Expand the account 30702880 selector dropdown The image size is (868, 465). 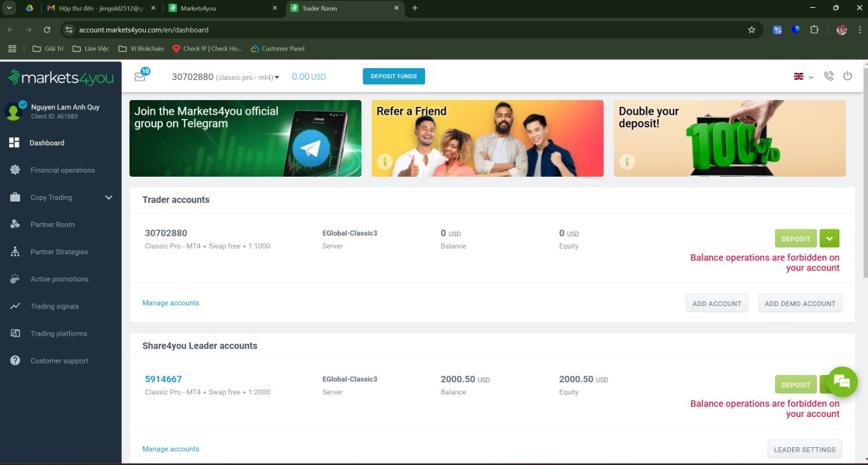click(277, 77)
